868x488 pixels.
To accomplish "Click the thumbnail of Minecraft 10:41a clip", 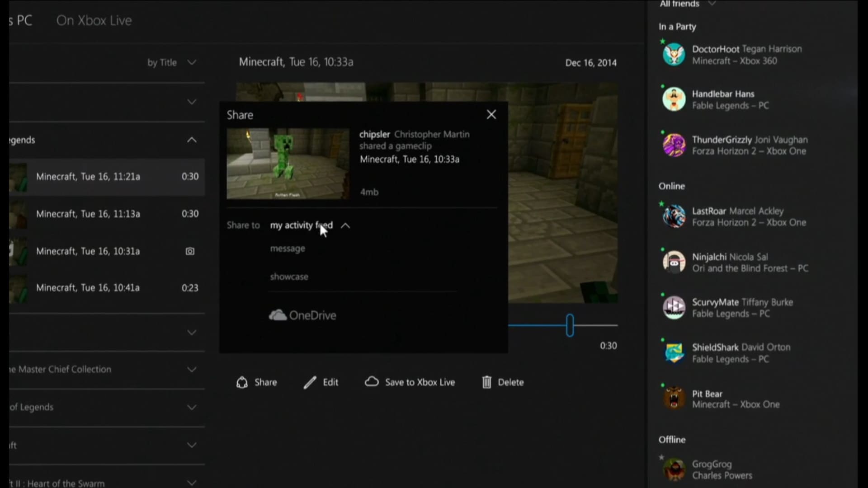I will point(18,288).
